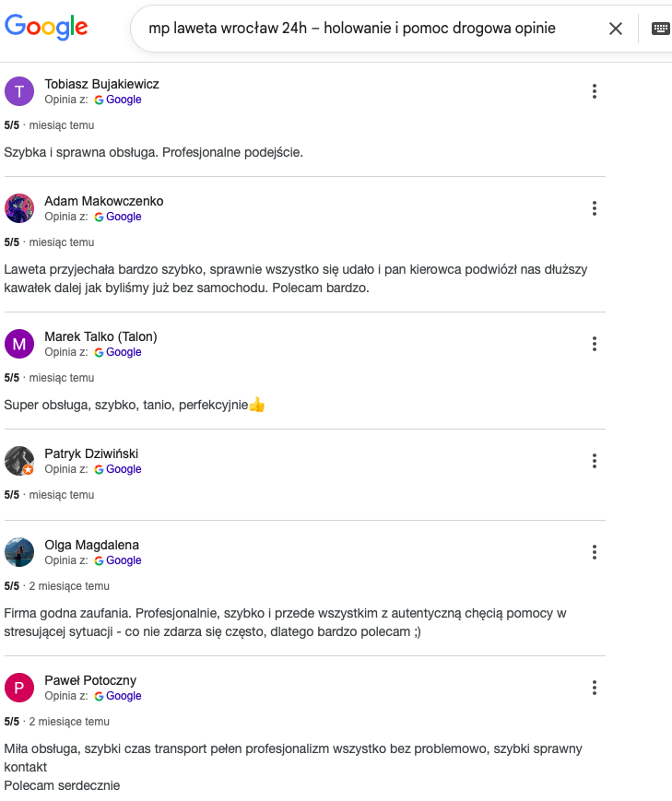
Task: Open three-dot menu on Patryk Dziwiński review
Action: click(x=595, y=461)
